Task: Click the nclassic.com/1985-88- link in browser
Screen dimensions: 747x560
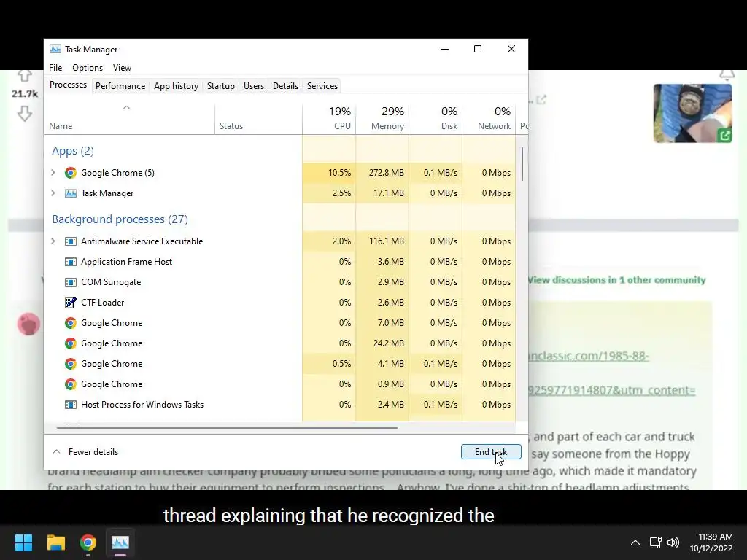Action: tap(588, 356)
